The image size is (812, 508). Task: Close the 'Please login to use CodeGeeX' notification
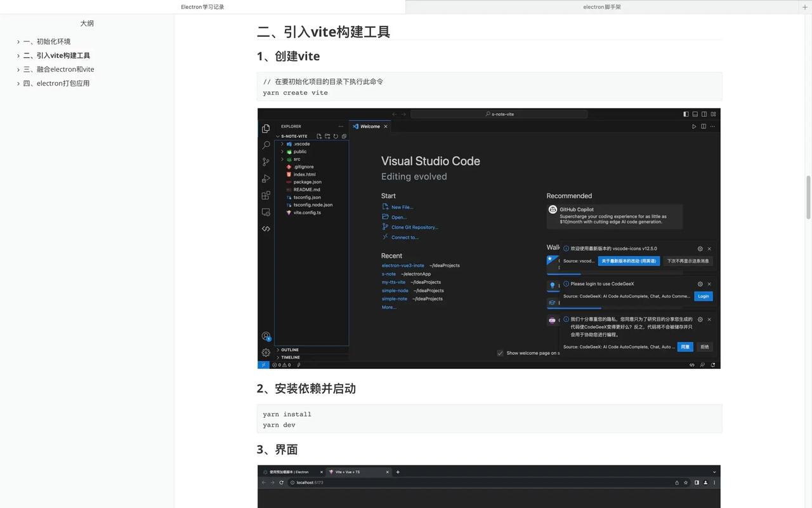click(709, 284)
